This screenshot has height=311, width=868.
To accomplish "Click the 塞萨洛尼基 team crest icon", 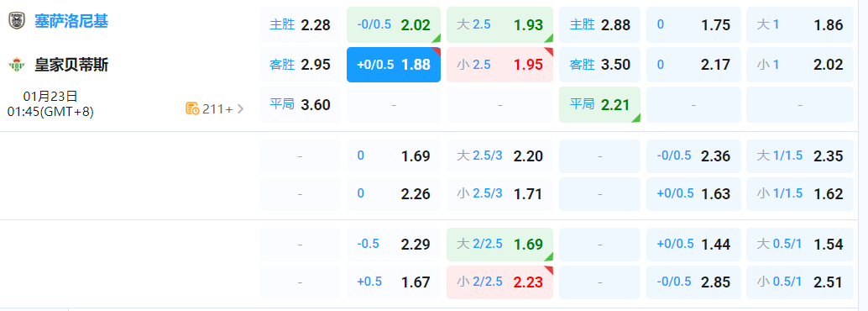I will [17, 21].
